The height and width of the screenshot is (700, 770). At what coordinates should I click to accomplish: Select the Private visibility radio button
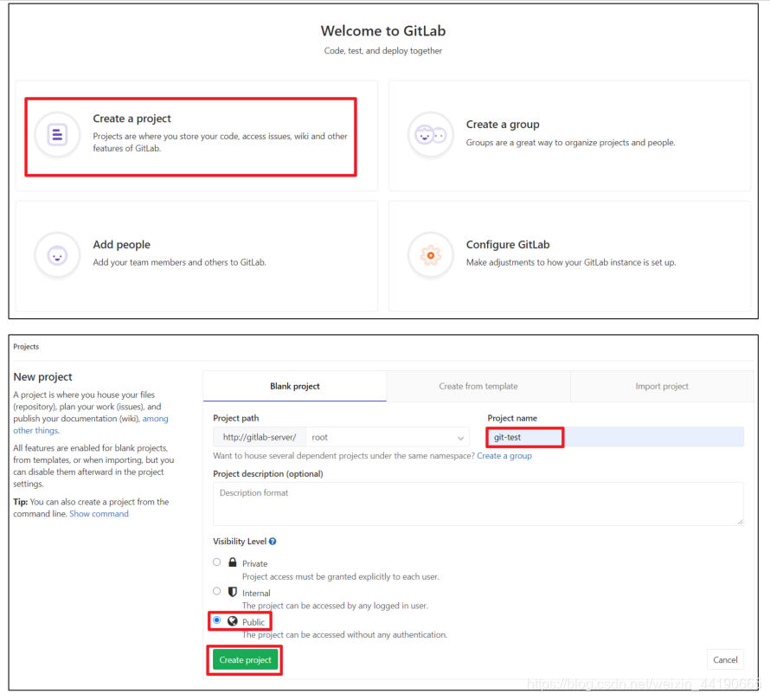click(x=216, y=562)
